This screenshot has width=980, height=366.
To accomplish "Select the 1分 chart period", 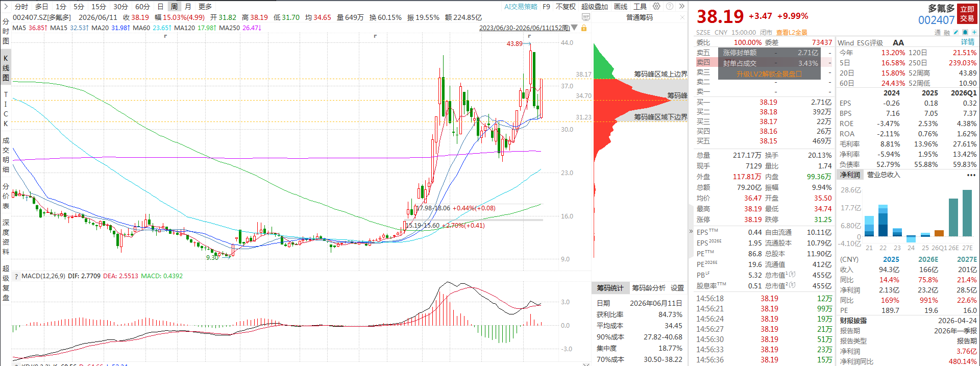I will (61, 7).
